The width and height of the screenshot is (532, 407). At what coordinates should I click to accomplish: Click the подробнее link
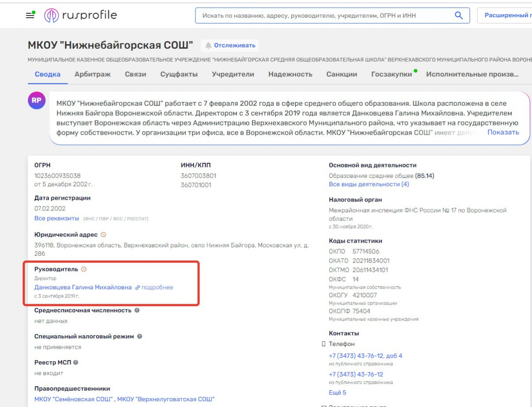click(157, 287)
